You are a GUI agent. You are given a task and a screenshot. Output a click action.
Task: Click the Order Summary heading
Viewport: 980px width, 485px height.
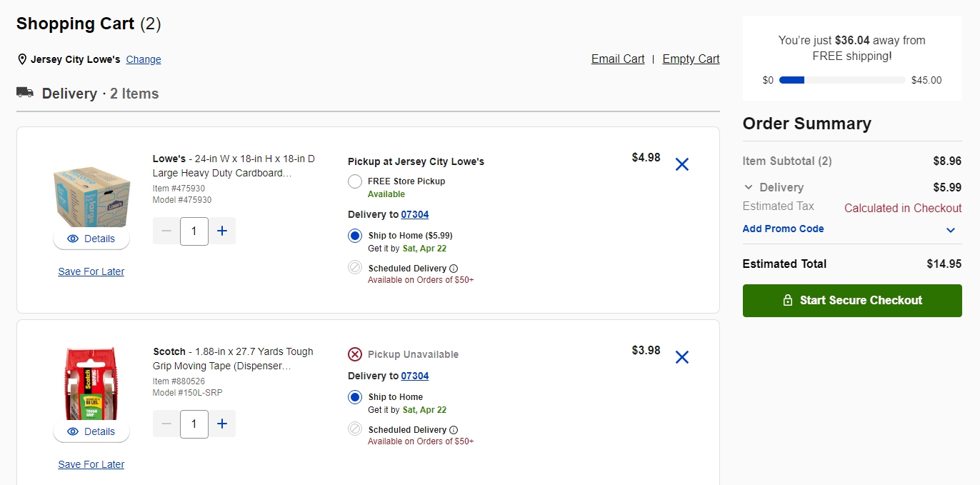tap(807, 124)
